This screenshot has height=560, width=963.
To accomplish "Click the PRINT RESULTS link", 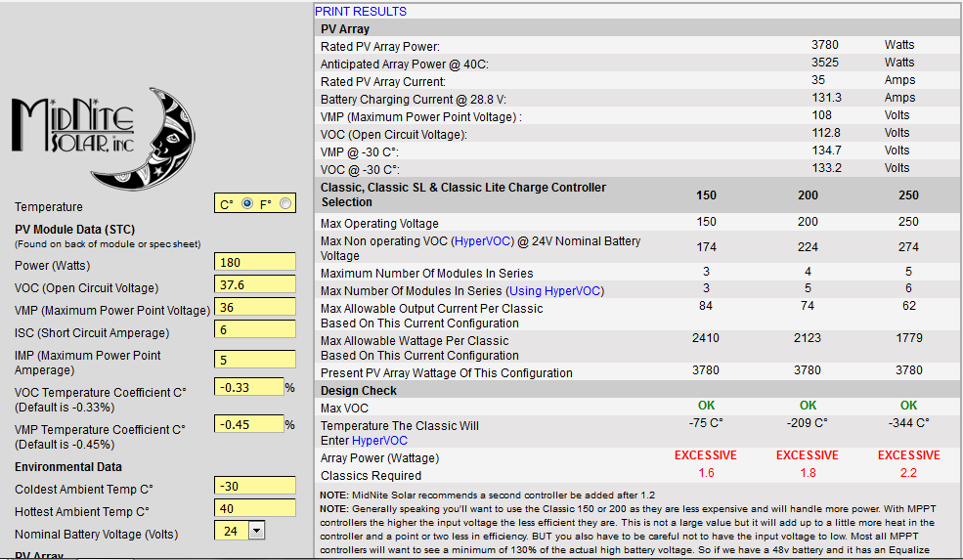I will [361, 11].
